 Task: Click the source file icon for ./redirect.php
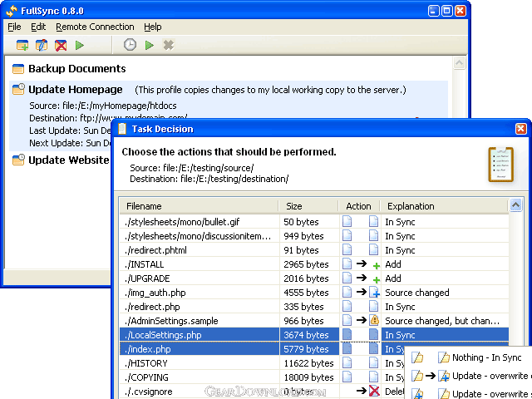347,307
